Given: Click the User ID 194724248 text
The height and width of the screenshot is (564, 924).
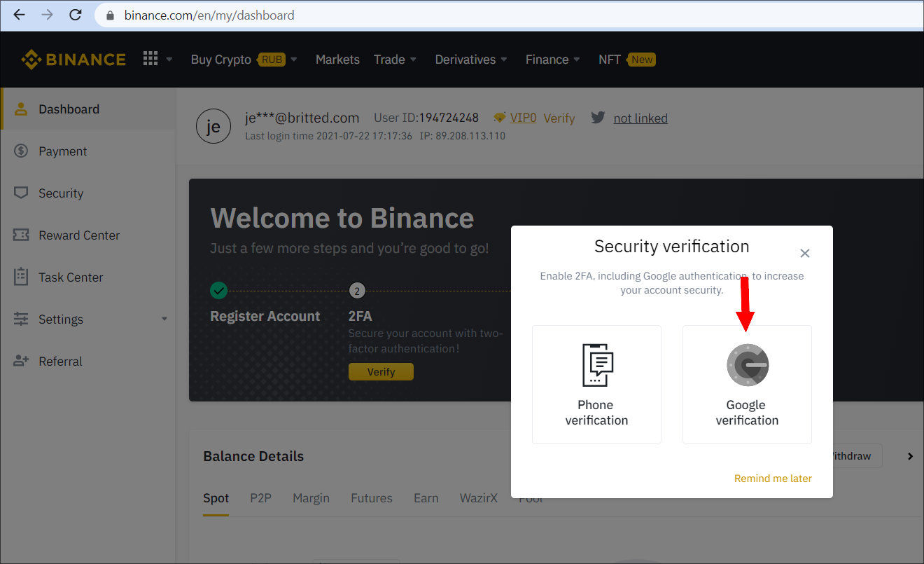Looking at the screenshot, I should click(426, 118).
